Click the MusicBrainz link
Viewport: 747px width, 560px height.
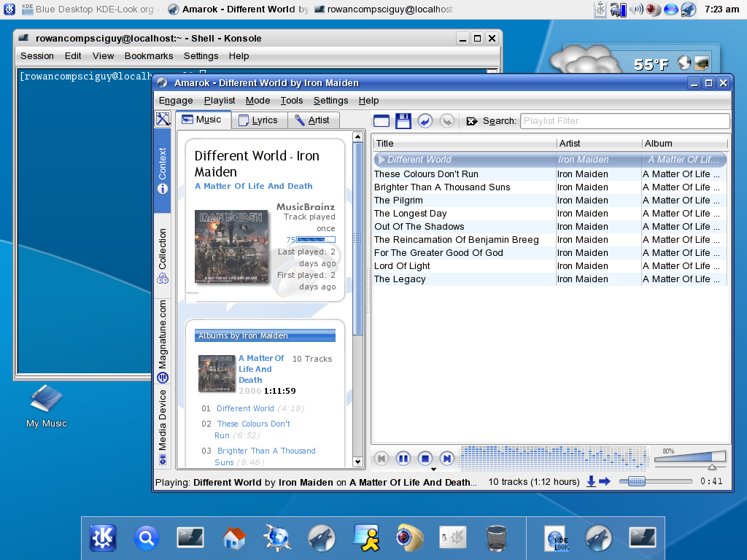coord(306,206)
